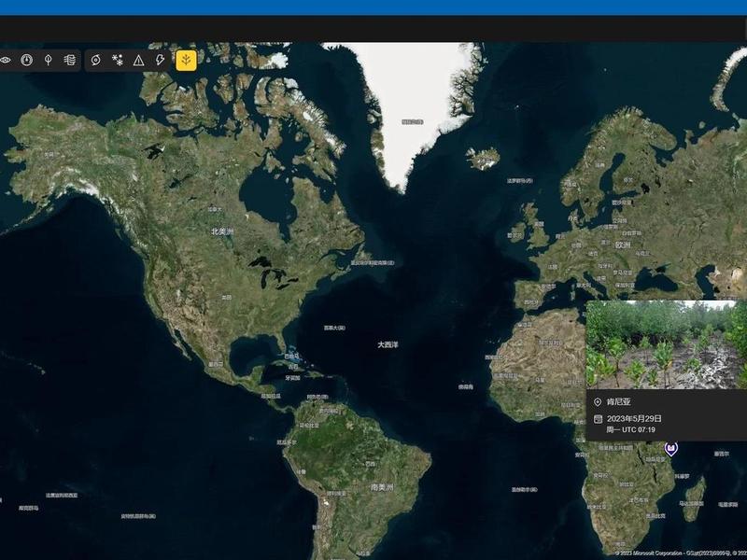Image resolution: width=747 pixels, height=560 pixels.
Task: Open the pollen leaf layer icon
Action: tap(49, 60)
